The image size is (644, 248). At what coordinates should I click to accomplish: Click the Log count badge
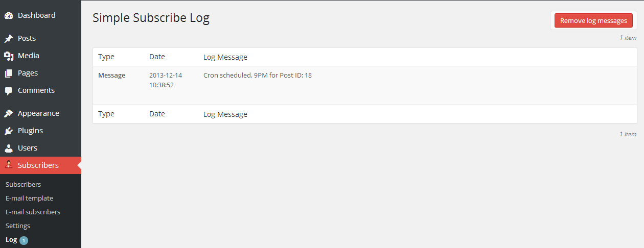[24, 240]
